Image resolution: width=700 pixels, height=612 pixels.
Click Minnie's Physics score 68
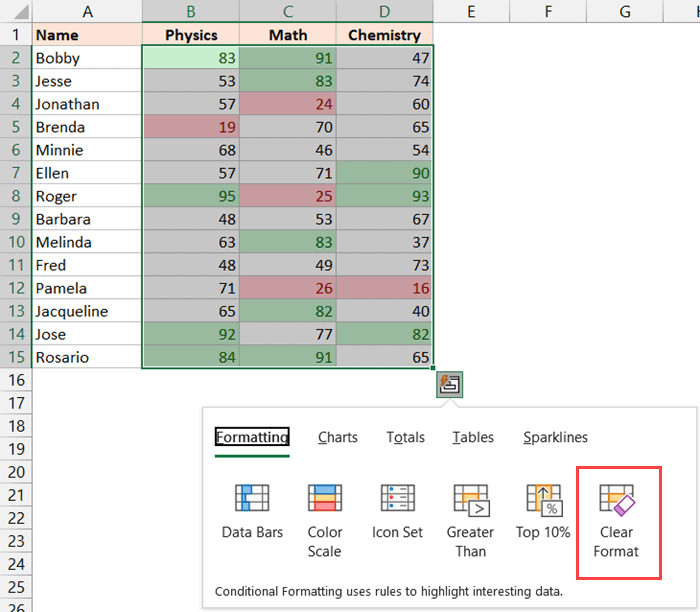(x=191, y=150)
